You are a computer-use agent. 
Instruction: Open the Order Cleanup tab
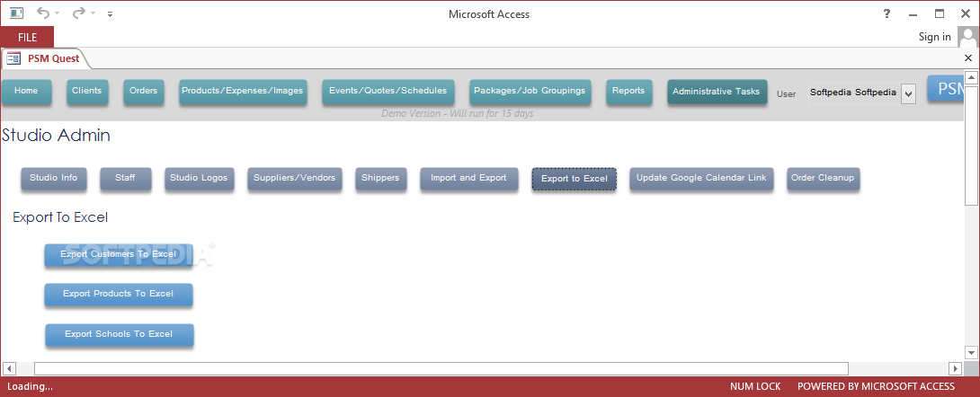click(x=823, y=179)
